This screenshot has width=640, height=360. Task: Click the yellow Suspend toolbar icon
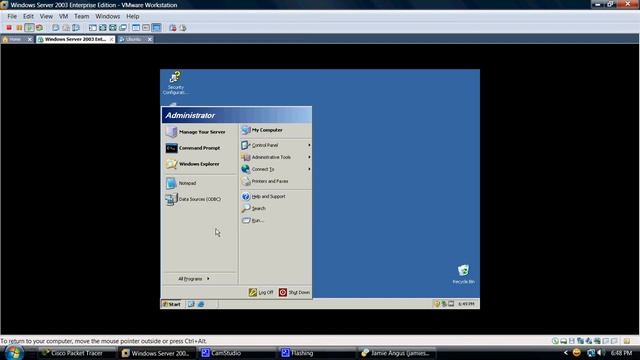click(19, 28)
